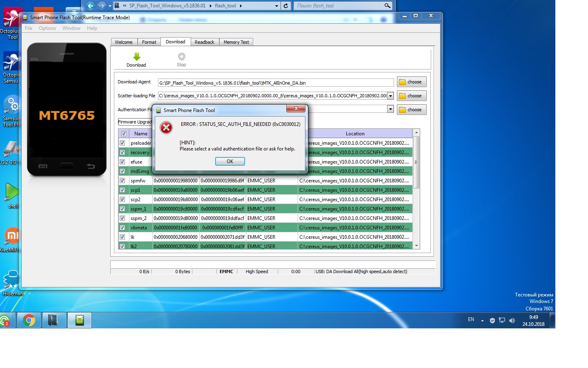Toggle the select-all checkbox in table header
Screen dimensions: 588x368
click(124, 134)
